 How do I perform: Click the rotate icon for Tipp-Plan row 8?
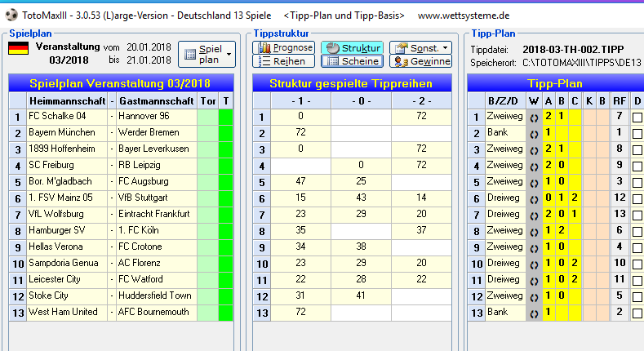tap(534, 232)
